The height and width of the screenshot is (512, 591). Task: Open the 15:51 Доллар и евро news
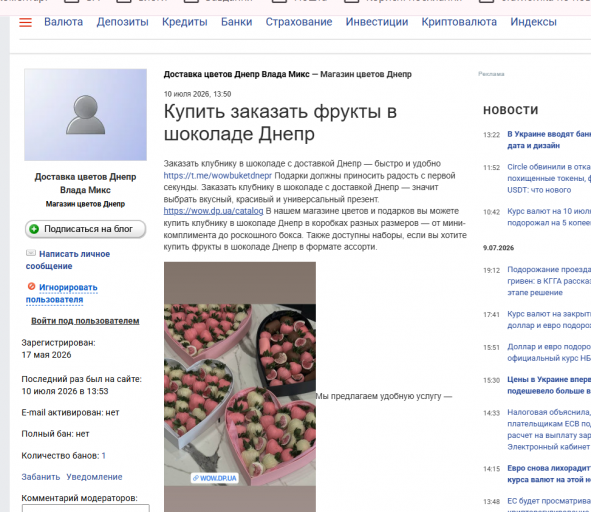coord(549,352)
